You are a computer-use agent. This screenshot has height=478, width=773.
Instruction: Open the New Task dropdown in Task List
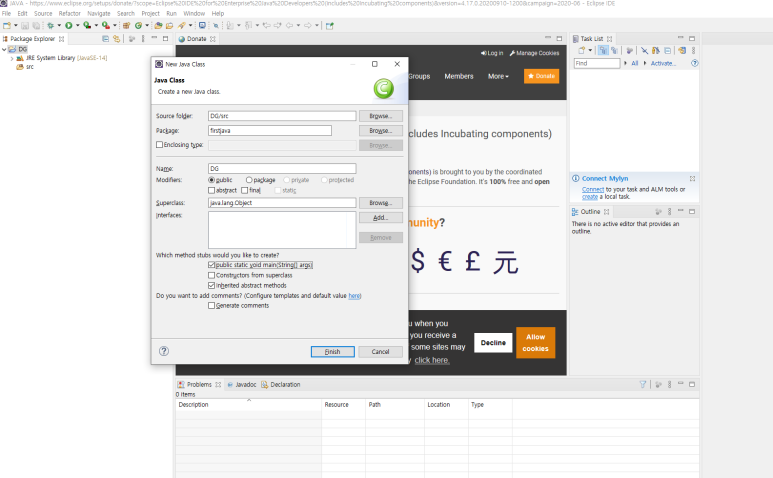[x=590, y=50]
